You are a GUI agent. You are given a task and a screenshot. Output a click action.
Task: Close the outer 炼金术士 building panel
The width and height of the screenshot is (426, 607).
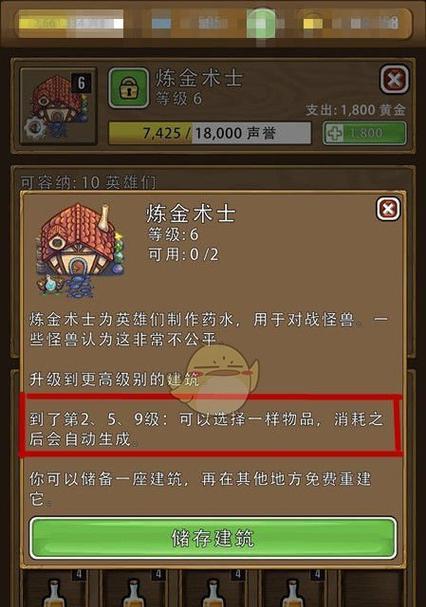click(x=394, y=80)
